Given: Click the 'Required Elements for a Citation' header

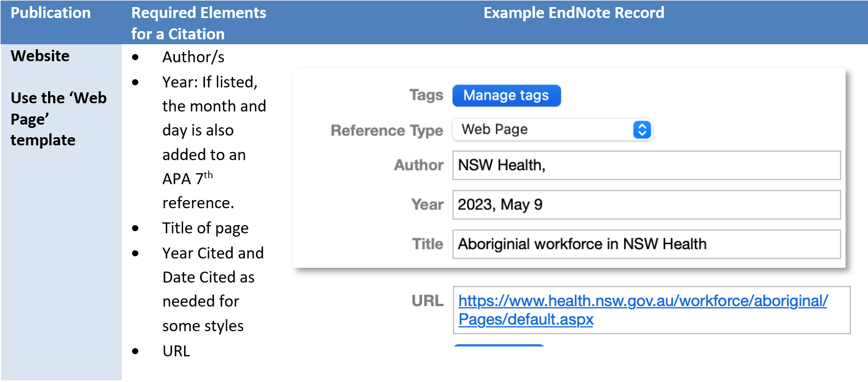Looking at the screenshot, I should (199, 23).
